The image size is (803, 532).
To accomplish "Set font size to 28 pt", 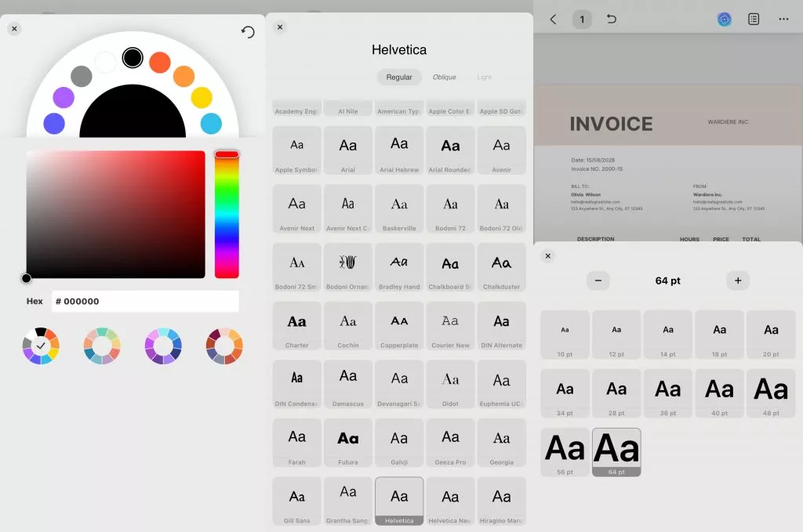I will 616,393.
